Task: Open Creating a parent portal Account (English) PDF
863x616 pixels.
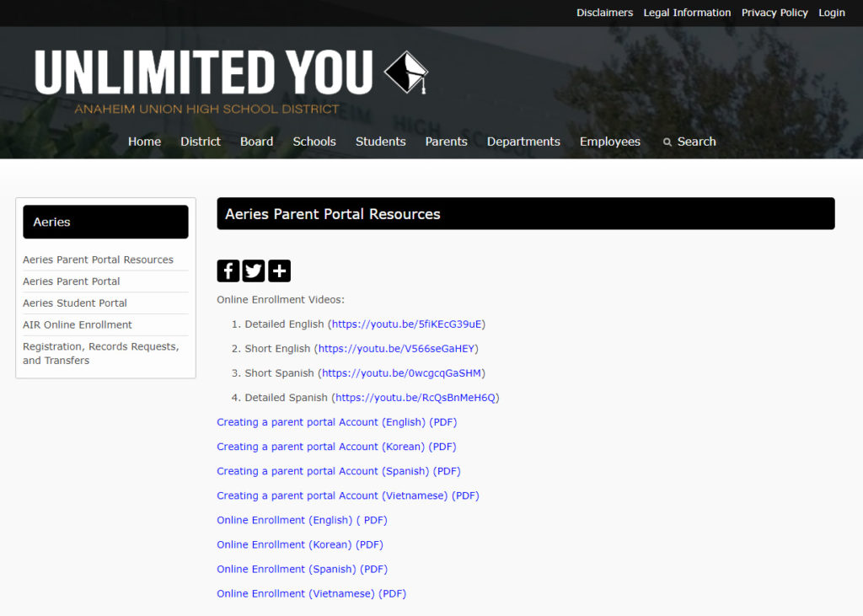Action: [x=337, y=422]
